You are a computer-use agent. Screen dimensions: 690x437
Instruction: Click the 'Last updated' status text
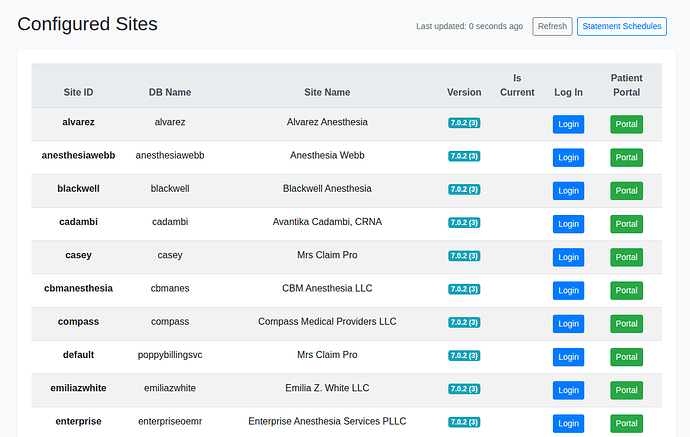pos(470,26)
